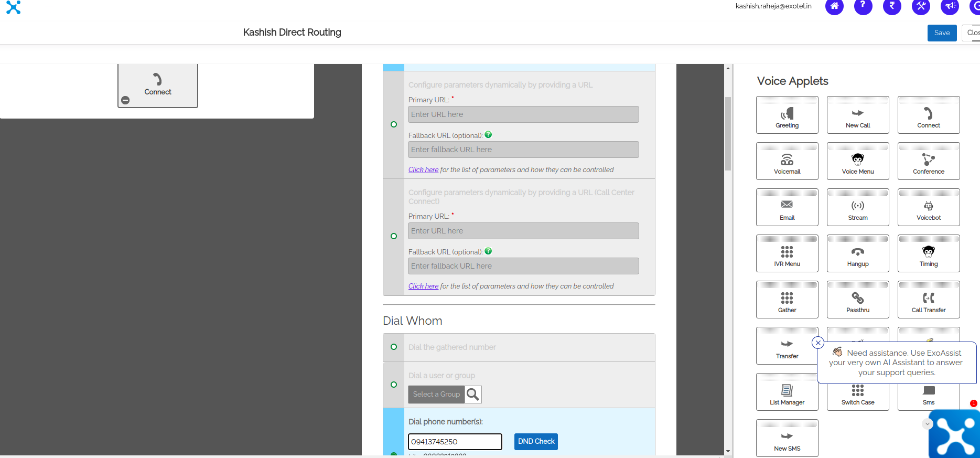This screenshot has width=980, height=458.
Task: Open the help question mark icon
Action: [x=863, y=6]
